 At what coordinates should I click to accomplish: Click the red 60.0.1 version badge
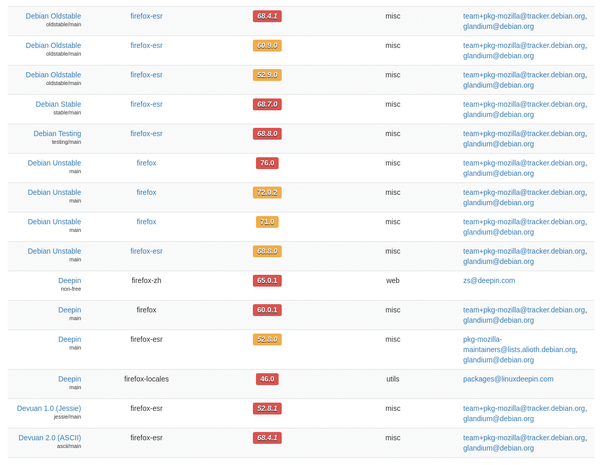click(267, 310)
